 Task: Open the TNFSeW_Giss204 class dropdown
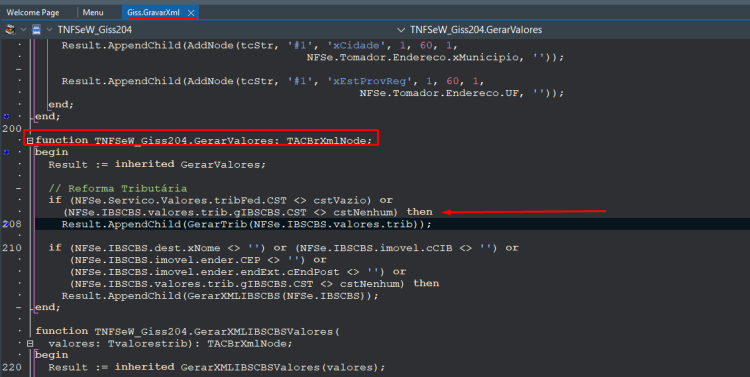coord(49,30)
